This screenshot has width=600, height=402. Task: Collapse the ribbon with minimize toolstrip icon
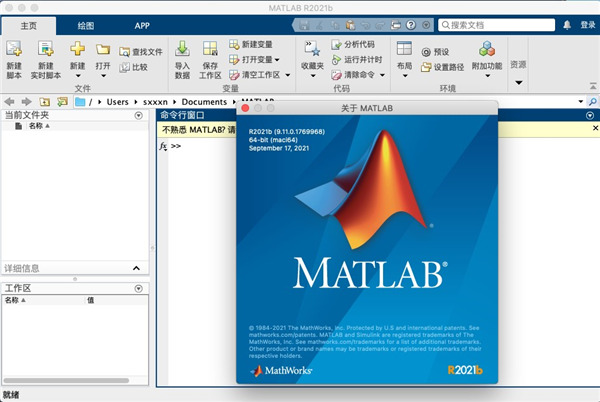click(593, 86)
